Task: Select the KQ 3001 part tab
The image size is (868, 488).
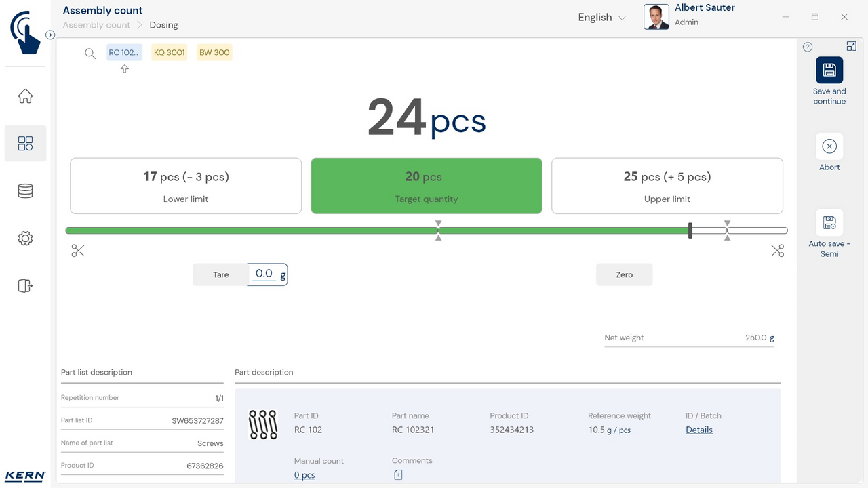Action: [169, 53]
